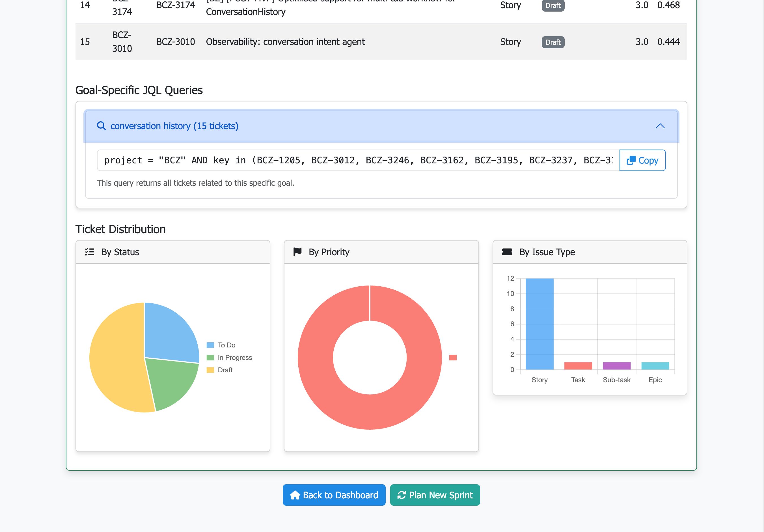Image resolution: width=764 pixels, height=532 pixels.
Task: Click Back to Dashboard button
Action: pyautogui.click(x=334, y=495)
